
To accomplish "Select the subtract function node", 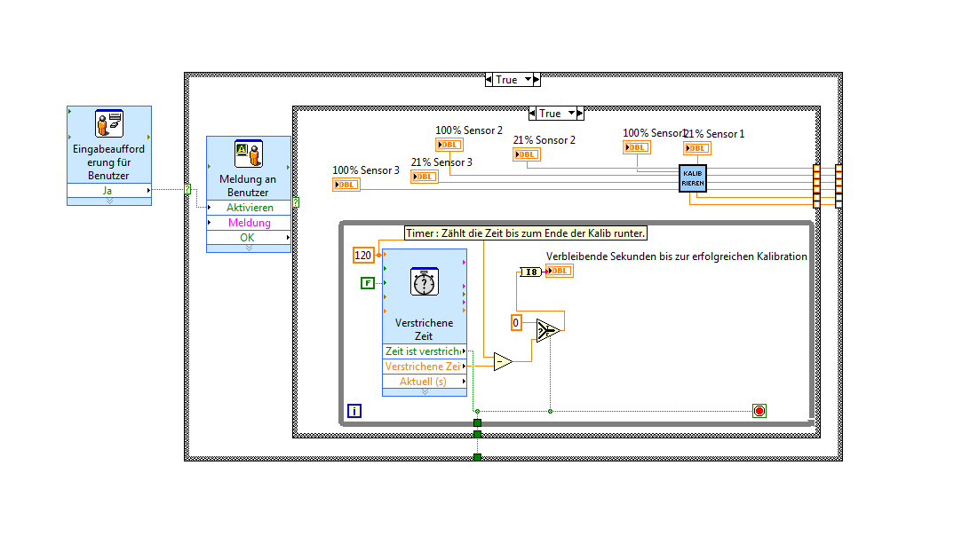I will 503,361.
